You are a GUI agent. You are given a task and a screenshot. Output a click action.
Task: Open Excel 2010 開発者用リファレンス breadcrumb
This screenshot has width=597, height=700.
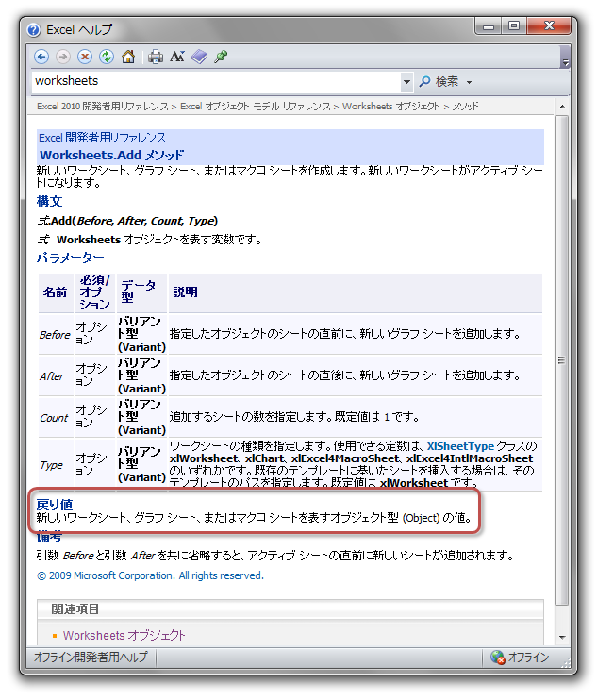point(103,107)
